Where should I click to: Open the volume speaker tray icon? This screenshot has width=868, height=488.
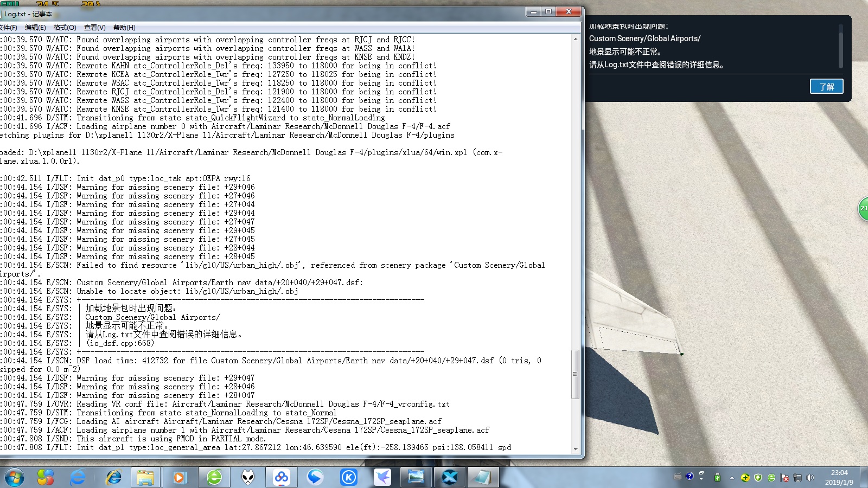tap(810, 478)
